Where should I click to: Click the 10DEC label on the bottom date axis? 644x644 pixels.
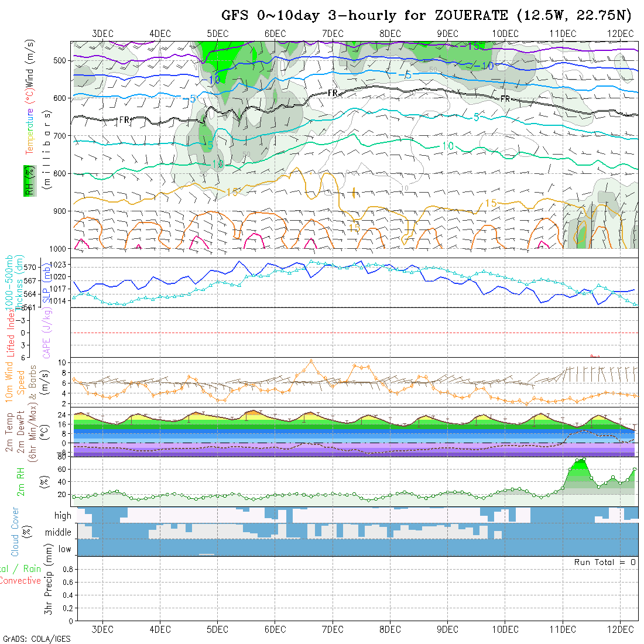click(x=505, y=629)
